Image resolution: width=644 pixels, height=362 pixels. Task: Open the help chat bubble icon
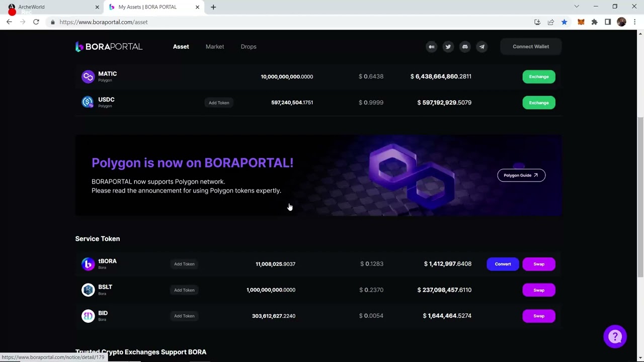(x=615, y=336)
